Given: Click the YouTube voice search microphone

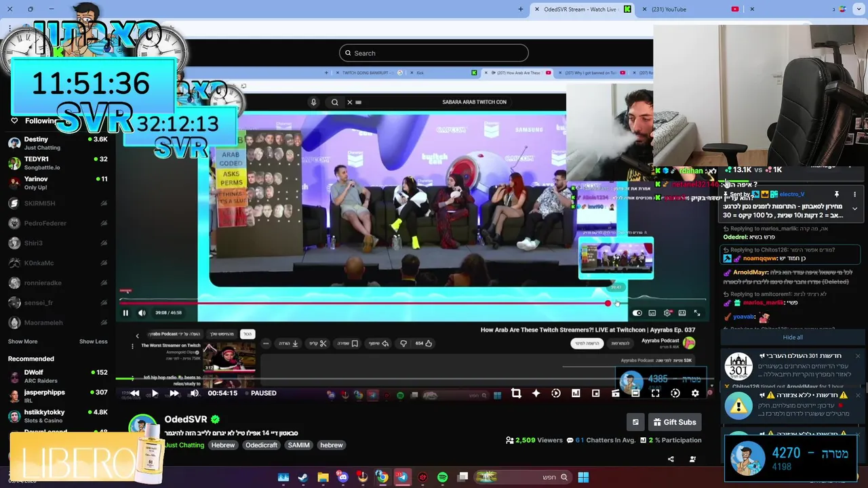Looking at the screenshot, I should [313, 102].
